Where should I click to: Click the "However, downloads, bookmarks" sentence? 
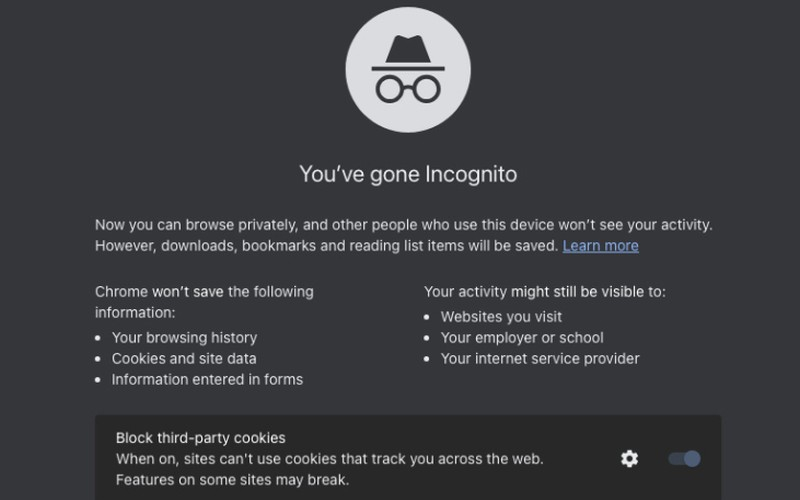[326, 246]
